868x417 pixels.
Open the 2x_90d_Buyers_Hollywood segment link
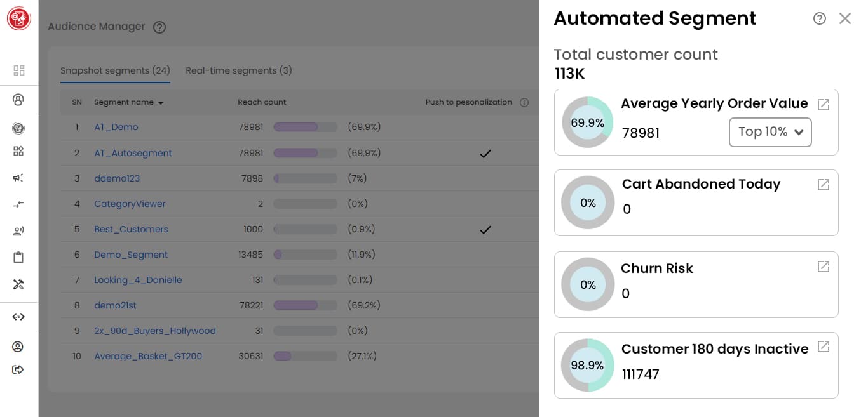click(155, 331)
